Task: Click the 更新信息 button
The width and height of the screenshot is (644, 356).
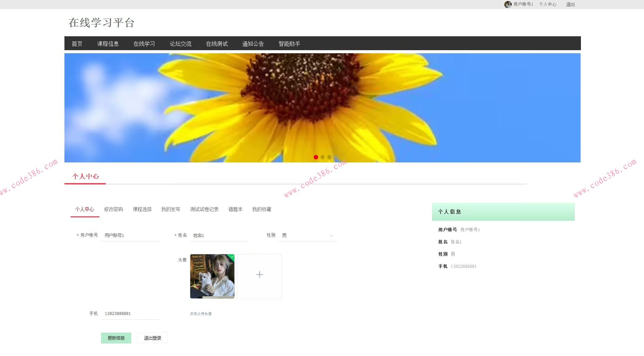Action: click(x=116, y=338)
